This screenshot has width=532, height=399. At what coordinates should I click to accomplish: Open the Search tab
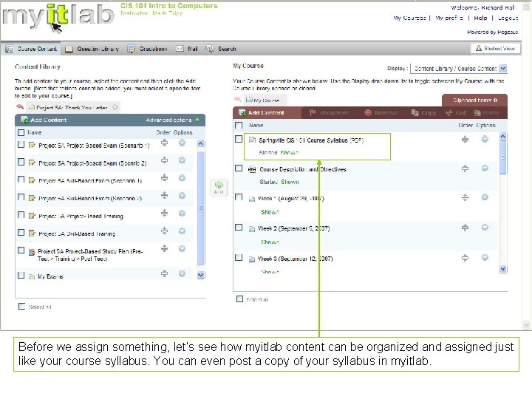click(x=221, y=49)
